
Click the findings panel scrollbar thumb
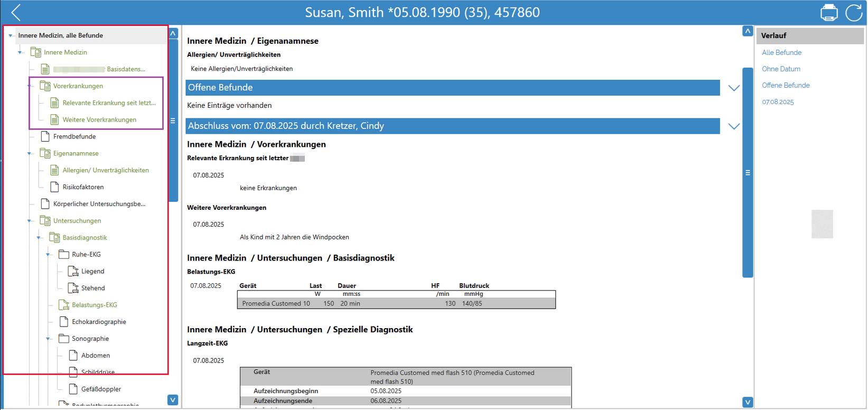pos(748,173)
